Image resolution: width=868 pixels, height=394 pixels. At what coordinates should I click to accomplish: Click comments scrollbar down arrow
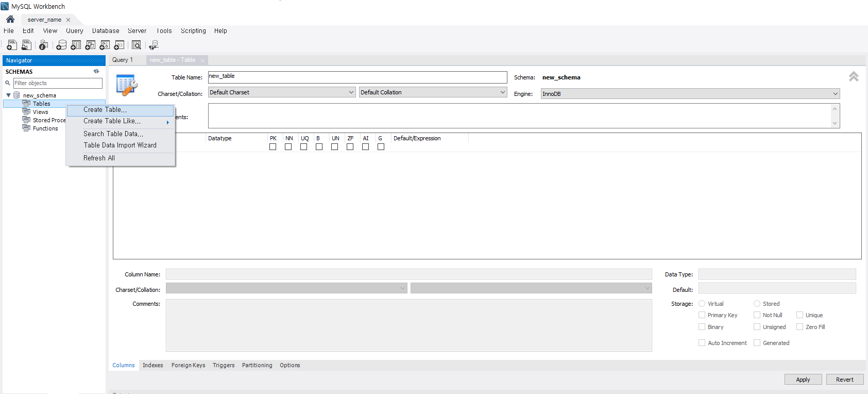point(835,123)
